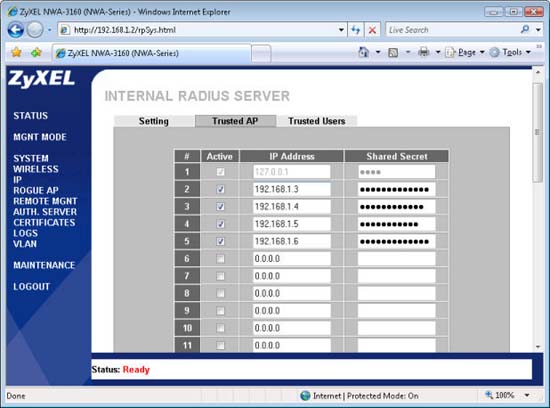This screenshot has height=408, width=550.
Task: Click the IP Address field in row 6
Action: tap(291, 259)
